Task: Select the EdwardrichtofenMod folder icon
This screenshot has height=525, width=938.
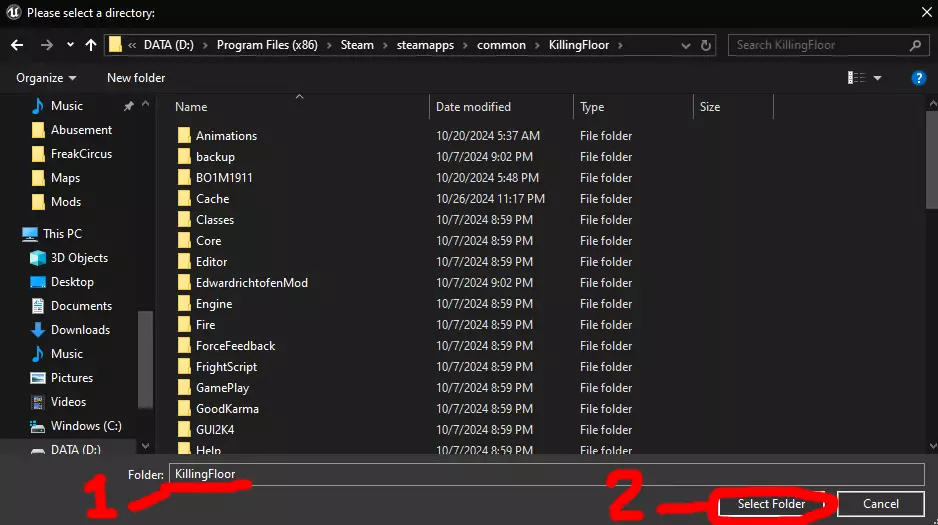Action: (184, 282)
